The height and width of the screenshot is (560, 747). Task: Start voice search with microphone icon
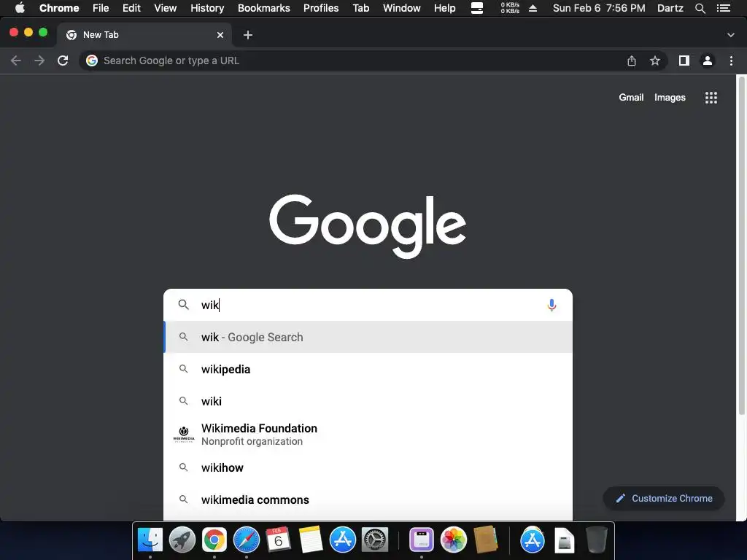point(551,305)
